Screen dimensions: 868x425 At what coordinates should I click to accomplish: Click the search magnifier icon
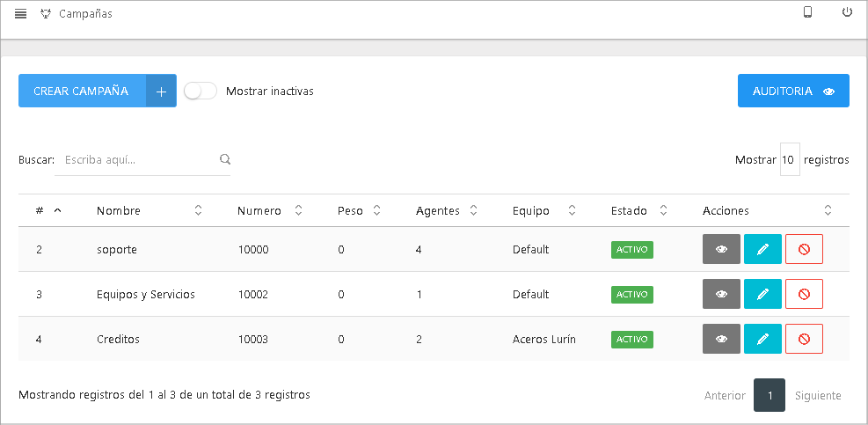pos(225,159)
